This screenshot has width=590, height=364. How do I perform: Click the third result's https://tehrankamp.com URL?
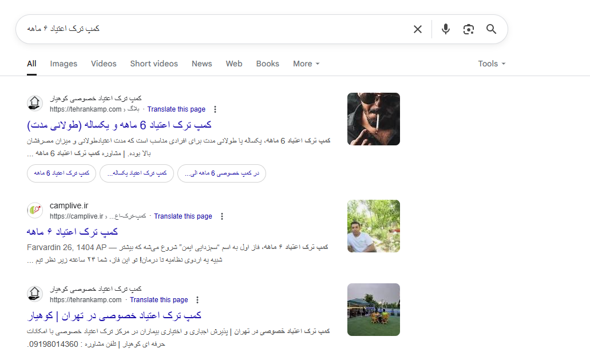[x=85, y=300]
